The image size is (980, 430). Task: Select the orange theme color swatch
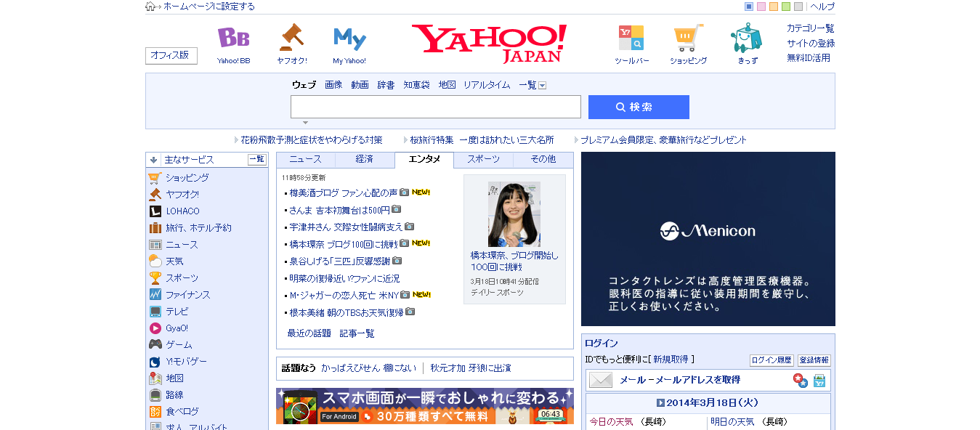(774, 7)
